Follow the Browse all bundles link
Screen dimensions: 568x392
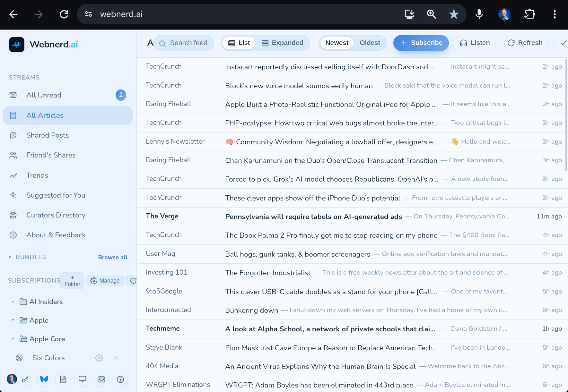(x=113, y=257)
